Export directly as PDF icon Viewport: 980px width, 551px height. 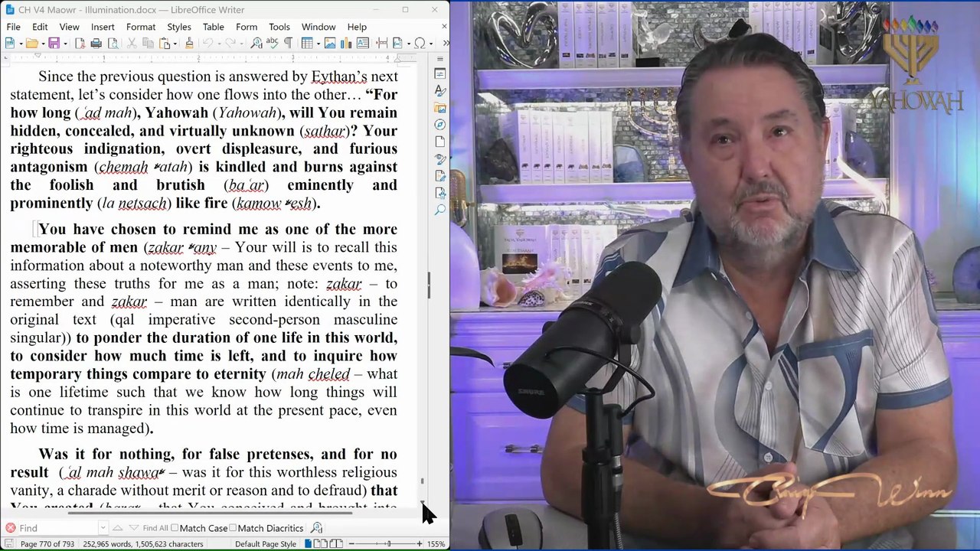(80, 43)
